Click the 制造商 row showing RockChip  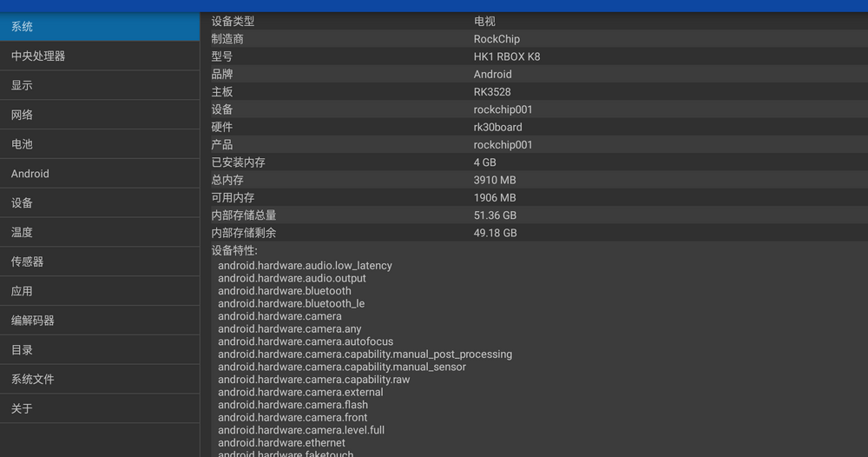click(534, 39)
